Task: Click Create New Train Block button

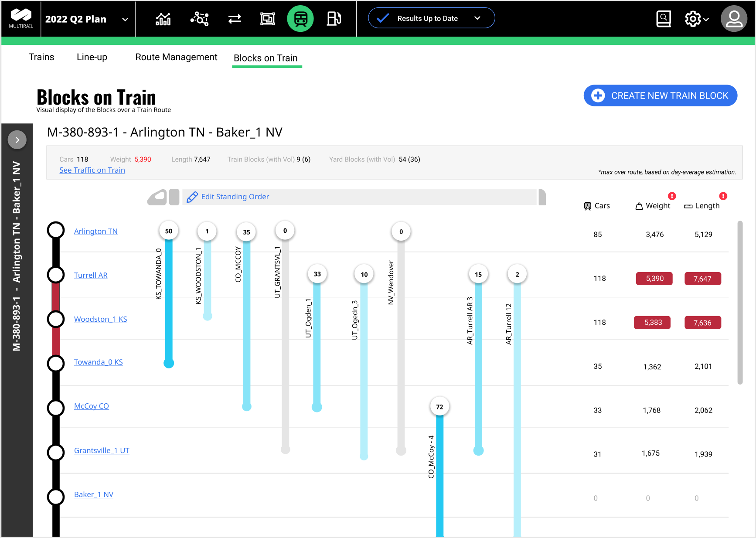Action: pos(660,95)
